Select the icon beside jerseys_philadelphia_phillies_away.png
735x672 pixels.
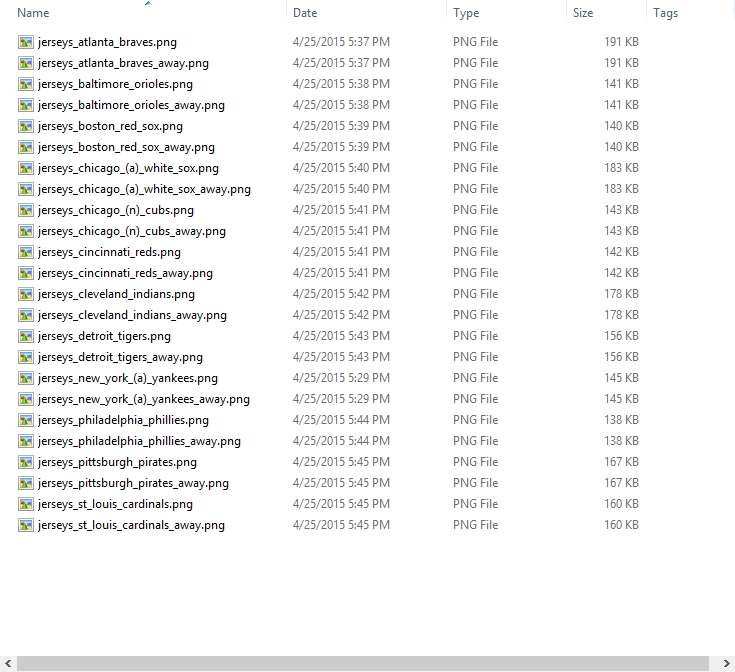point(26,441)
